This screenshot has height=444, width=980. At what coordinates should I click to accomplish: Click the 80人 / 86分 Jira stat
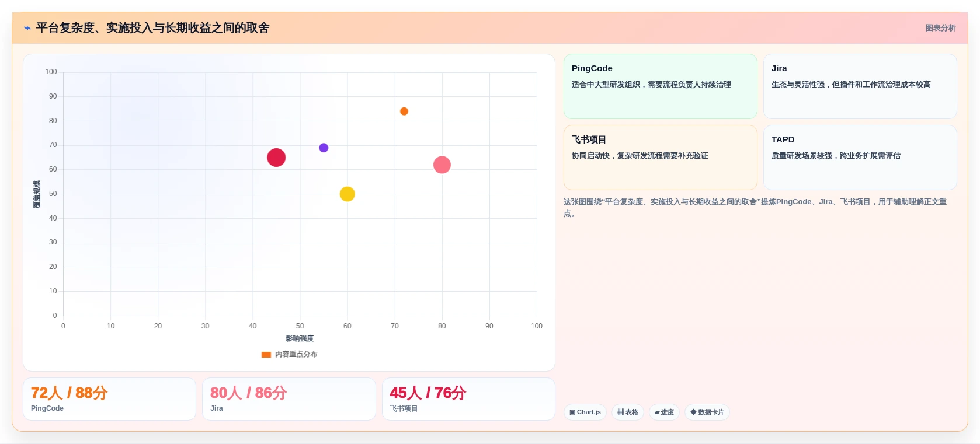click(289, 399)
